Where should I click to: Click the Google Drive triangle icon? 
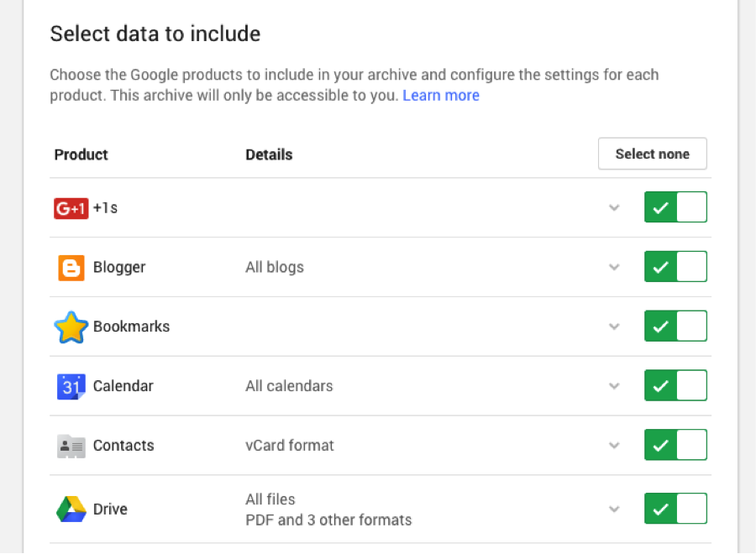pyautogui.click(x=71, y=510)
